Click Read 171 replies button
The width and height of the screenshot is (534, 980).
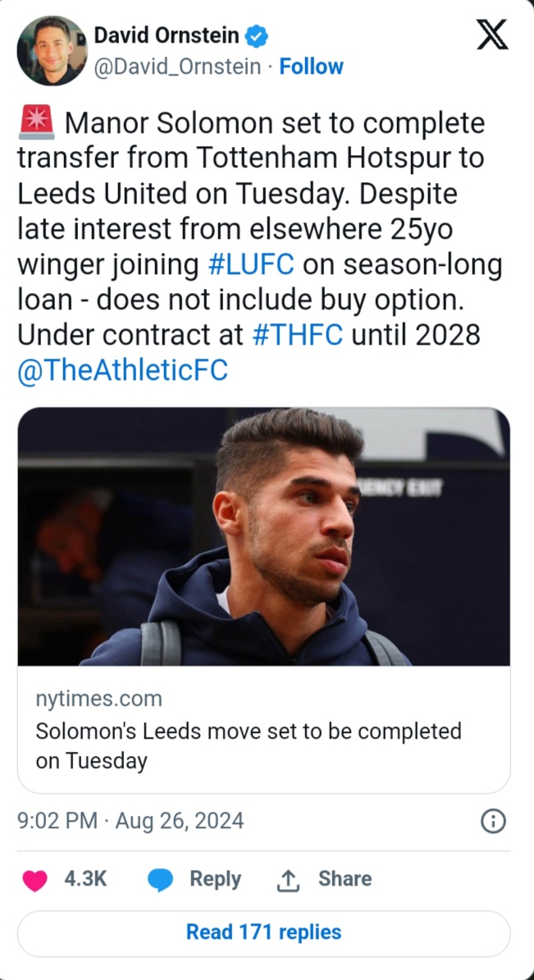point(263,932)
